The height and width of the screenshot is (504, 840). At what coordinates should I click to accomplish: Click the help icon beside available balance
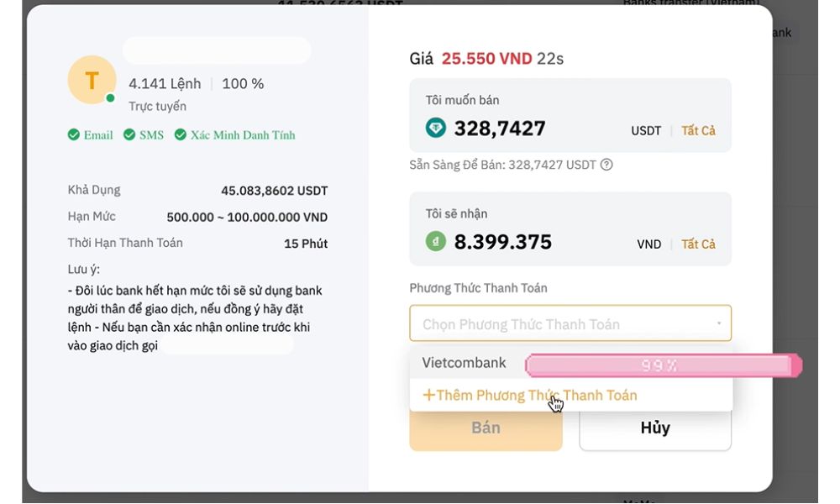606,165
